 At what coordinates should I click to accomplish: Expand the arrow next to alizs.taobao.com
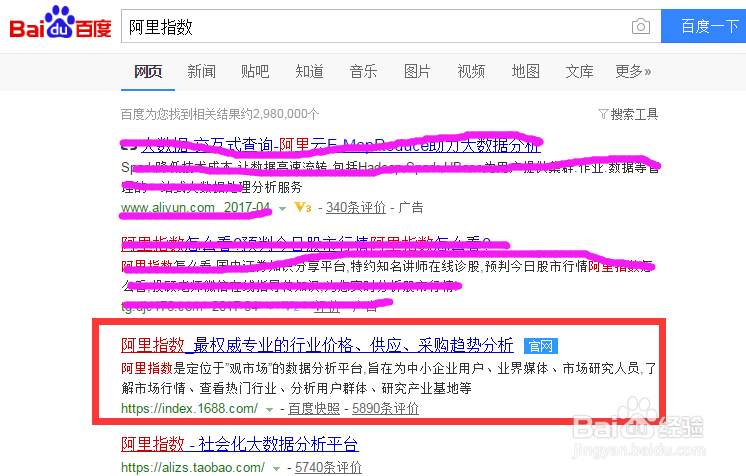[x=277, y=468]
